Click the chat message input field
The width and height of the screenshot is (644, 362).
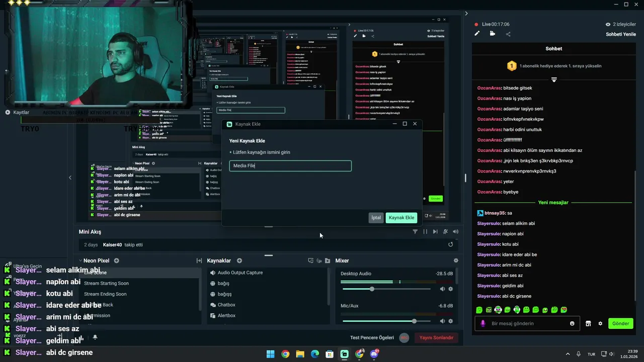[x=528, y=324]
